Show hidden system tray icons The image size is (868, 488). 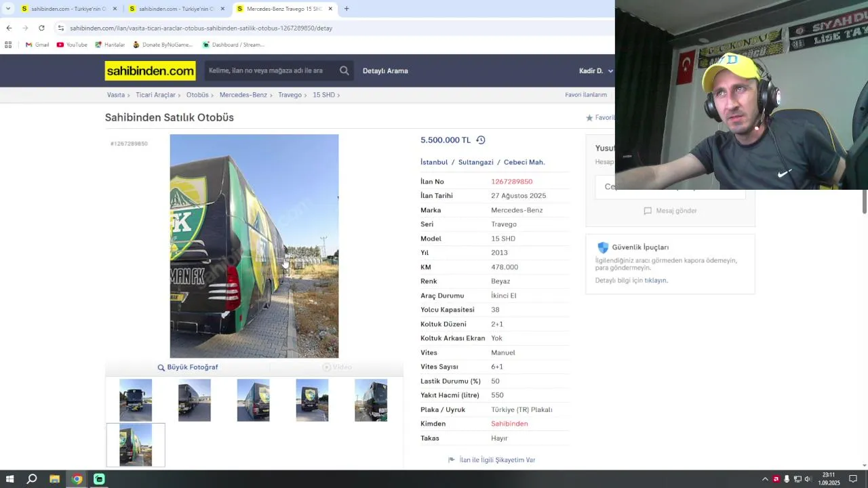coord(765,479)
